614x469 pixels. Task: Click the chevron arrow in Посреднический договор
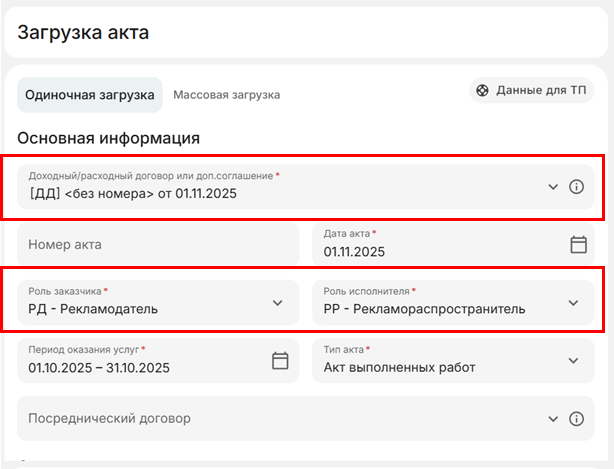point(553,419)
